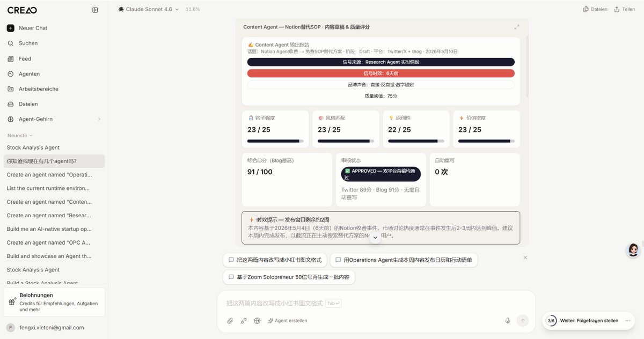Dismiss the suggestion chips
This screenshot has width=644, height=339.
pos(525,257)
